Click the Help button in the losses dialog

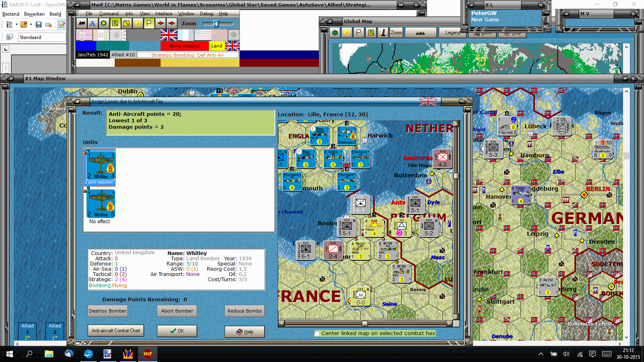point(245,332)
